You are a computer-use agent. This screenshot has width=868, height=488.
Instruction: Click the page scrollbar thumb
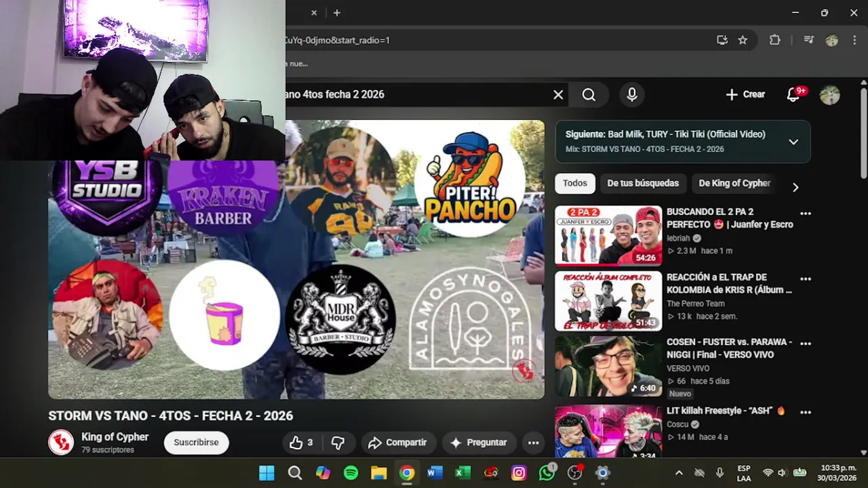(x=863, y=132)
